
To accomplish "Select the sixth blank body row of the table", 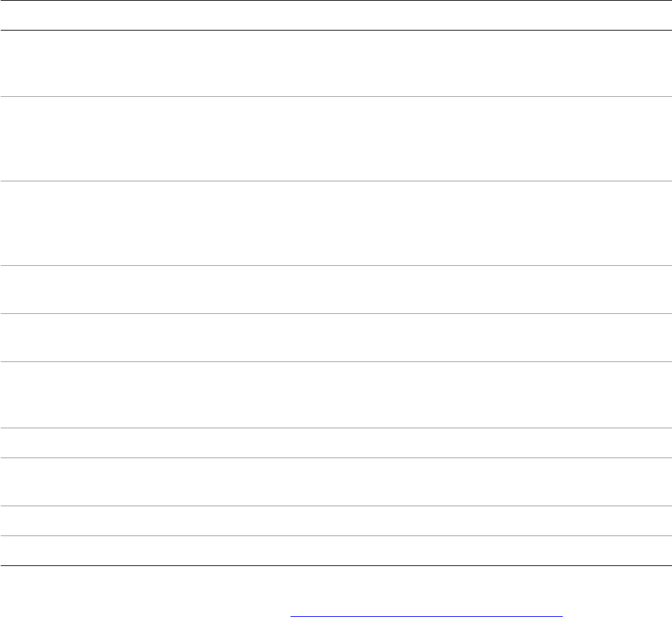I will pos(336,394).
